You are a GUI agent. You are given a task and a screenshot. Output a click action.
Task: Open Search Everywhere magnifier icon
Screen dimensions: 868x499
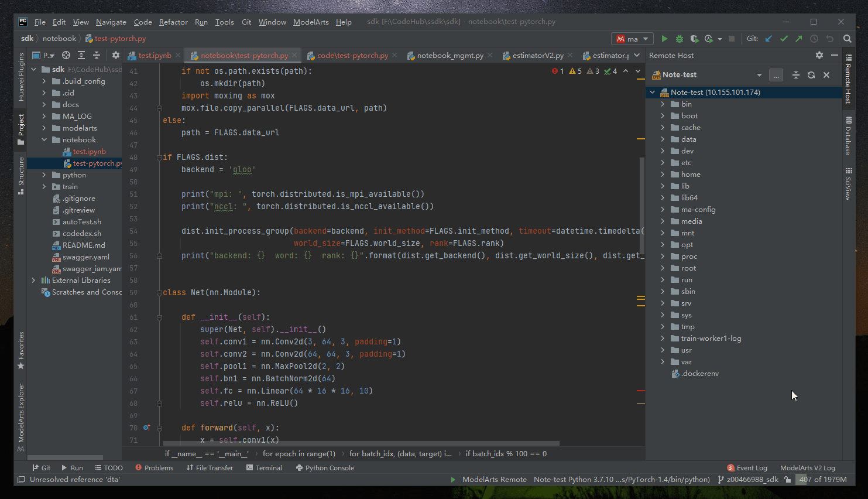point(847,39)
